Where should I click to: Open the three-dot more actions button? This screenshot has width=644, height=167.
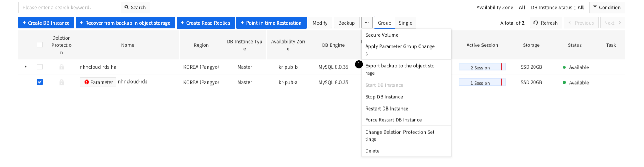(x=366, y=23)
